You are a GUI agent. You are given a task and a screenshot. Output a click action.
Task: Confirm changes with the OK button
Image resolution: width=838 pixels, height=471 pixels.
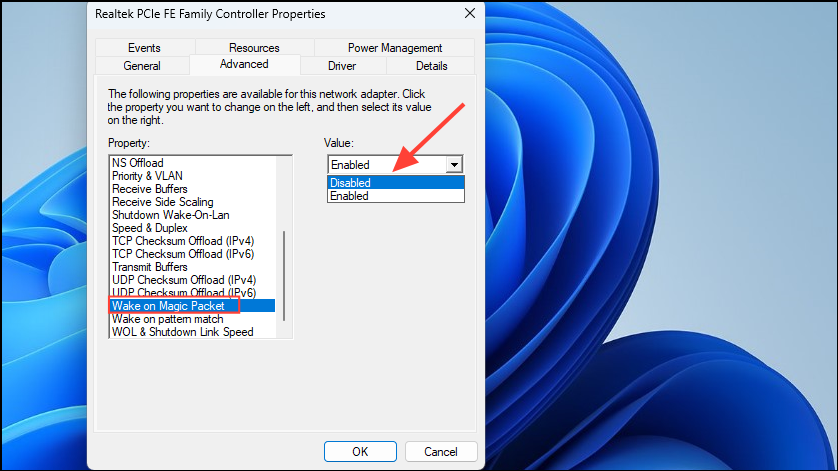360,452
